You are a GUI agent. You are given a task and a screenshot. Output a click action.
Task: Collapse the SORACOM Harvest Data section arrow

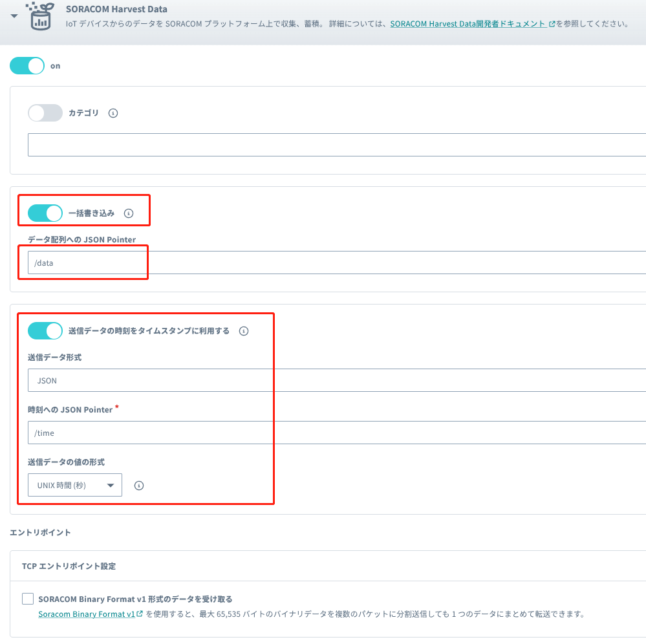coord(14,16)
